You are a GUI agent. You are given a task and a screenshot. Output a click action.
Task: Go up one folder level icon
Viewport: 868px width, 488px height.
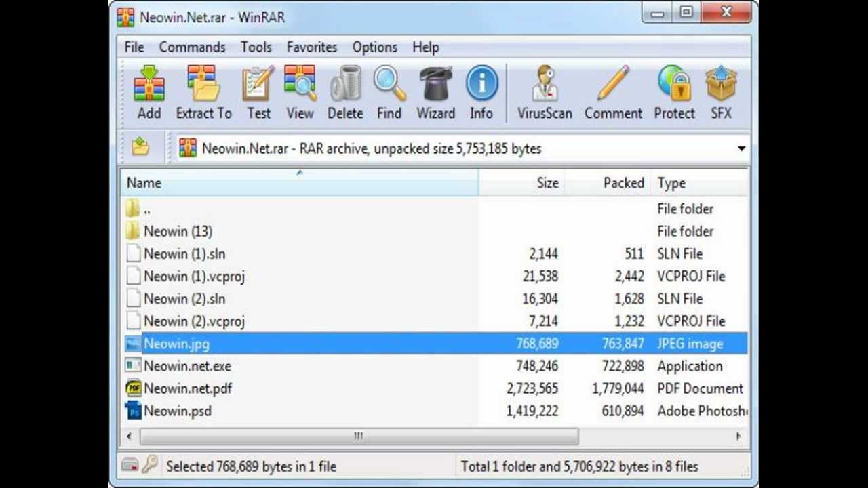140,147
